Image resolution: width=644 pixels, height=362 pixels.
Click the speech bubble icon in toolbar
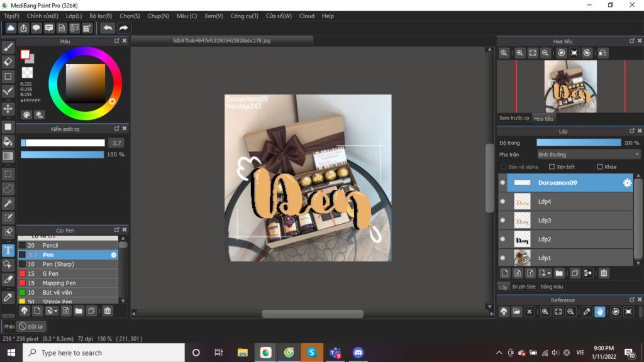36,28
